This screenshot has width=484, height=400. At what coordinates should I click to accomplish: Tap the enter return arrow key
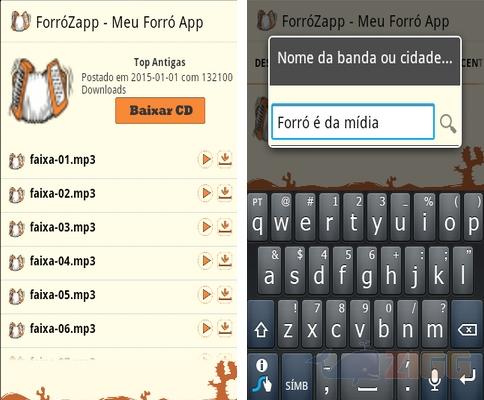[x=467, y=377]
